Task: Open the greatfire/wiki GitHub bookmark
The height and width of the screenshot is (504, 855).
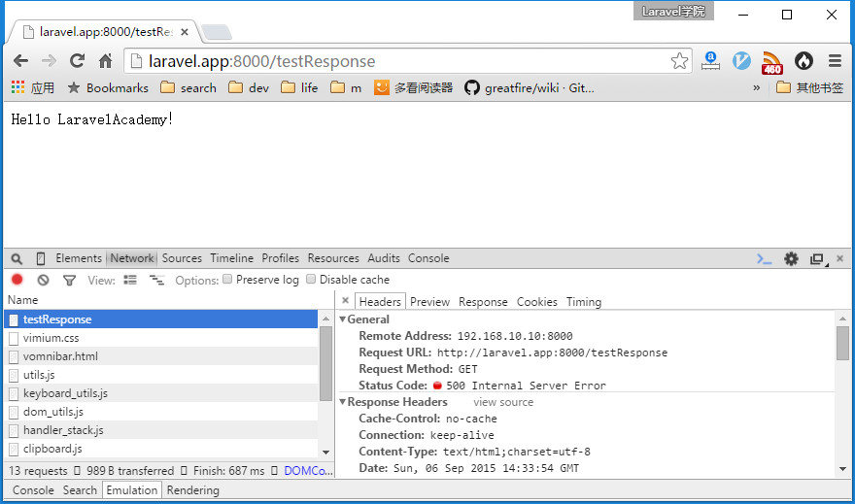Action: pyautogui.click(x=529, y=87)
